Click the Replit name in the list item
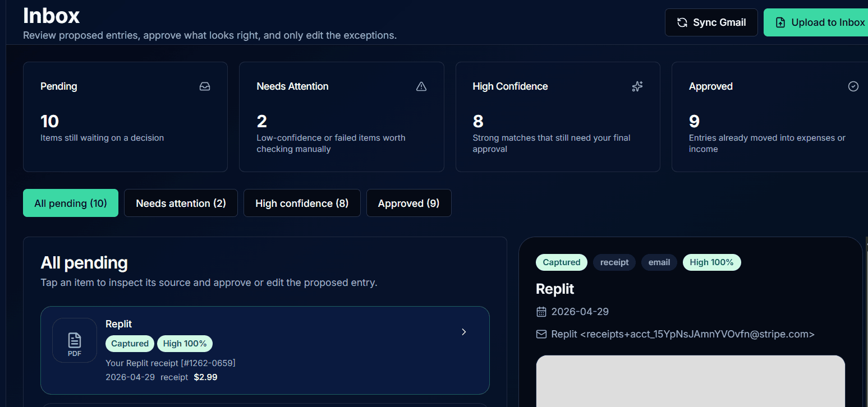This screenshot has height=407, width=868. 119,324
